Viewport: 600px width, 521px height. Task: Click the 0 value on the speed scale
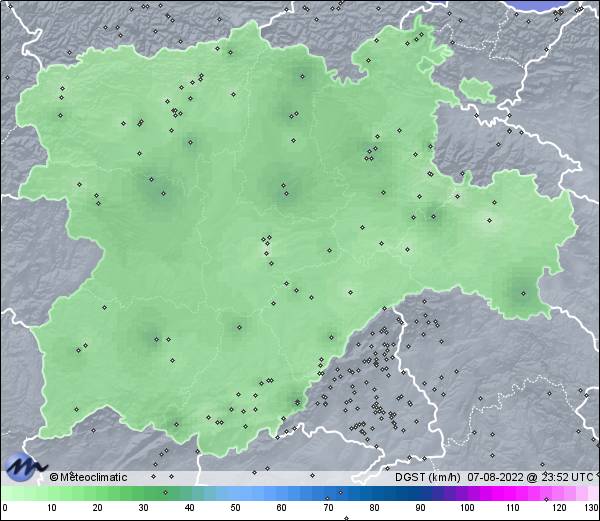[5, 508]
